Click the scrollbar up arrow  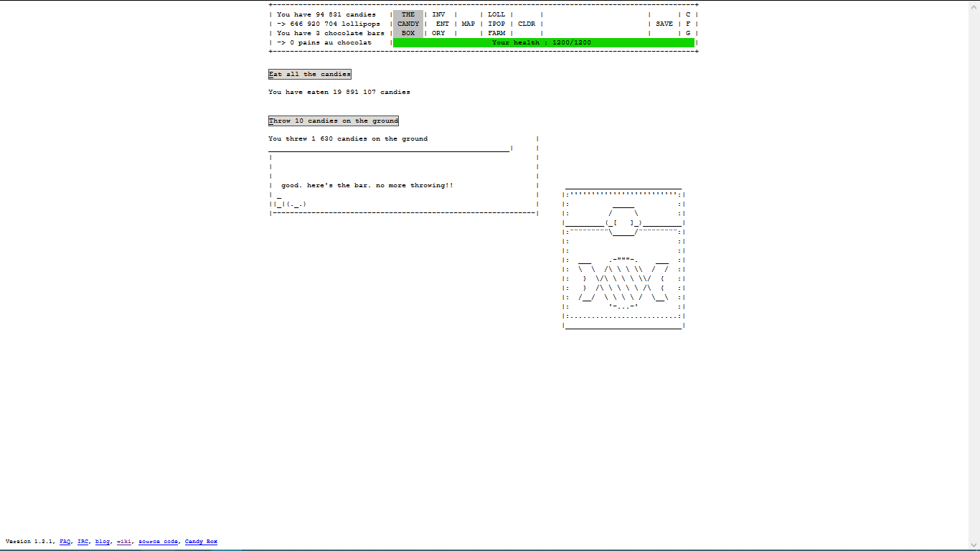[x=974, y=5]
